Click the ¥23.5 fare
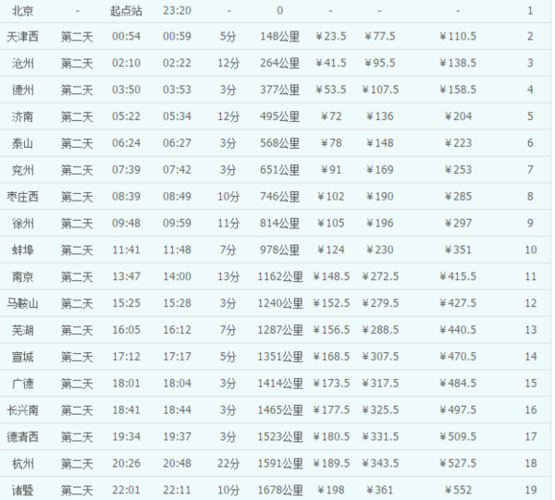 (x=331, y=36)
